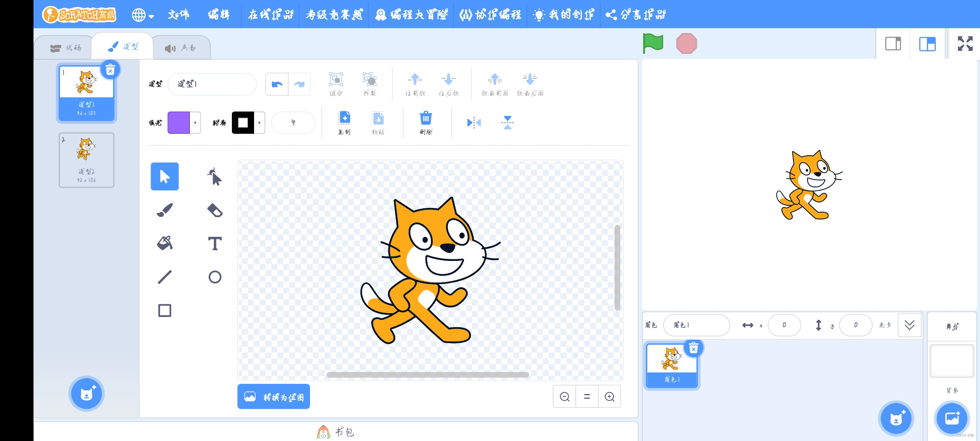Click the 转换为位图 button
The height and width of the screenshot is (441, 980).
tap(274, 396)
